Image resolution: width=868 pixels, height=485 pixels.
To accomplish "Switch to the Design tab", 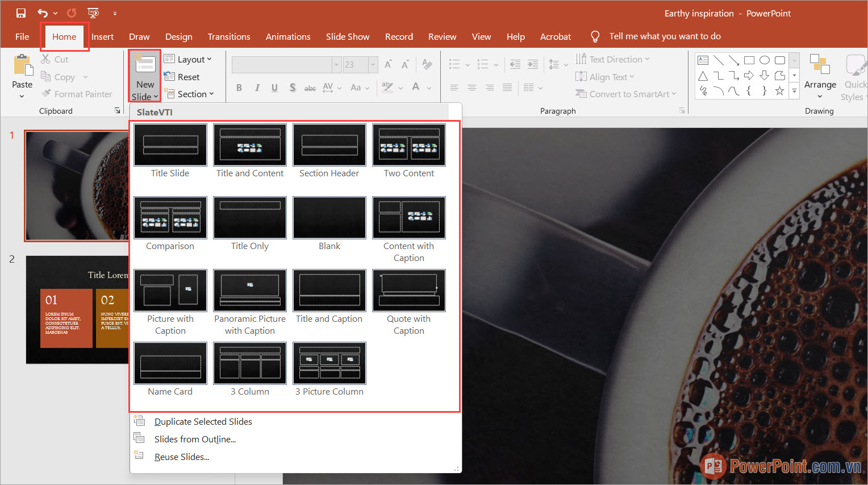I will pyautogui.click(x=179, y=36).
